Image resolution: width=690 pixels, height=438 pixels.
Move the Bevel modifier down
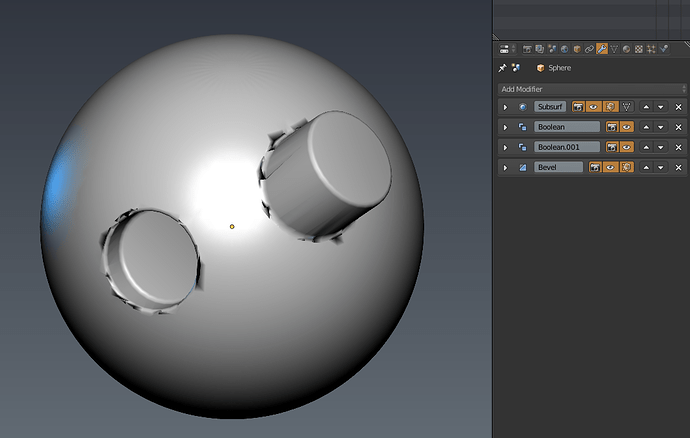pyautogui.click(x=661, y=168)
